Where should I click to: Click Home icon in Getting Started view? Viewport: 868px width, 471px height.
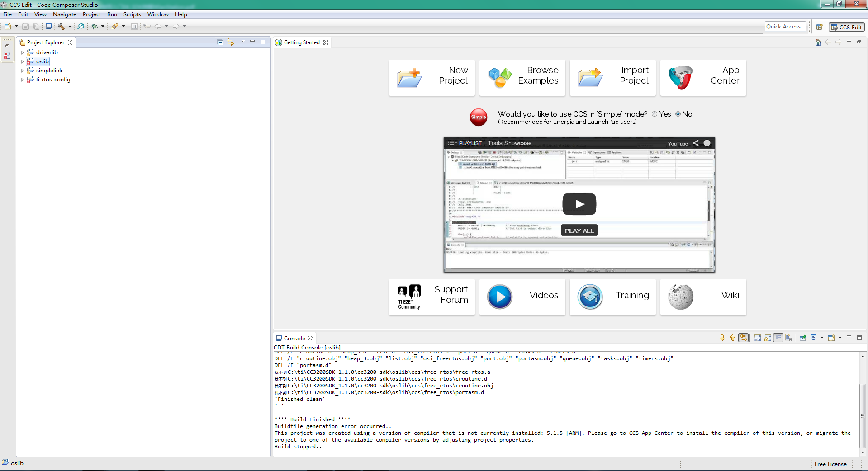(x=818, y=42)
